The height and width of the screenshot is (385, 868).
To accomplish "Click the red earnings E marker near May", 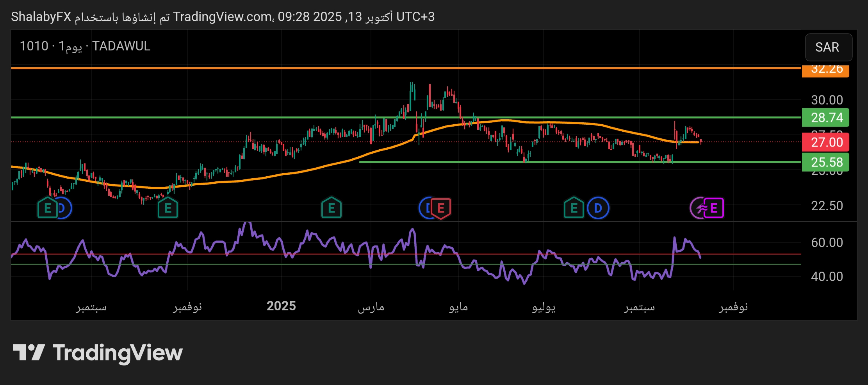I will coord(441,208).
